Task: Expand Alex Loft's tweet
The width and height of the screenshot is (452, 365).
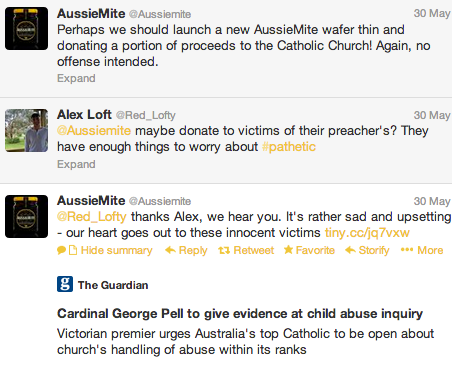Action: 76,164
